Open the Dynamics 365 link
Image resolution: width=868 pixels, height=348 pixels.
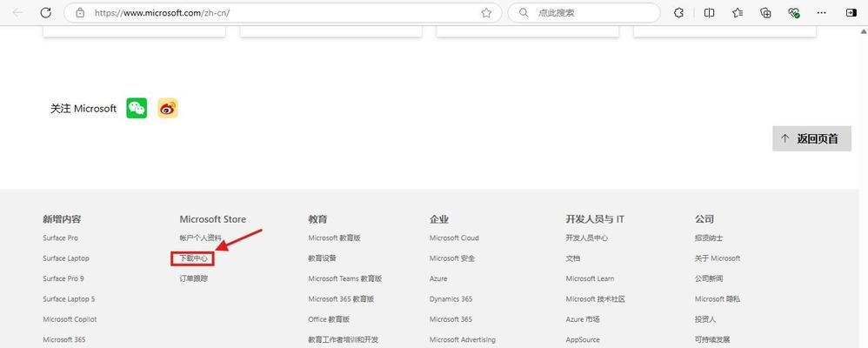pos(451,299)
